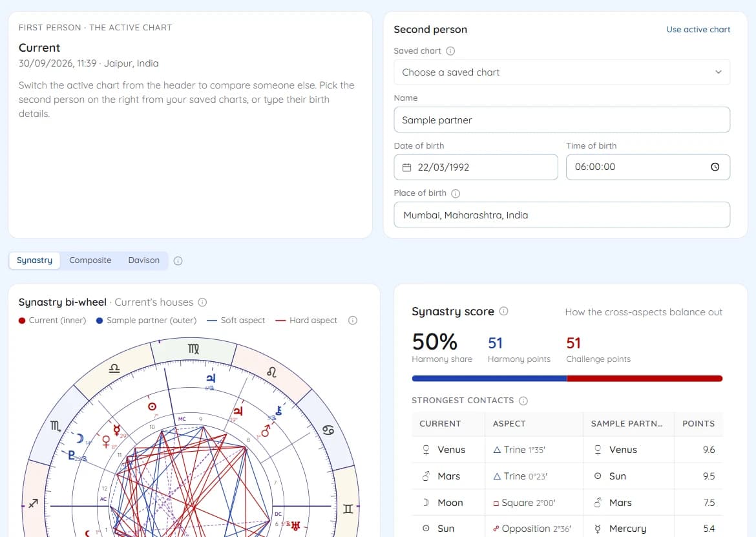
Task: Click the Use active chart link
Action: 698,30
